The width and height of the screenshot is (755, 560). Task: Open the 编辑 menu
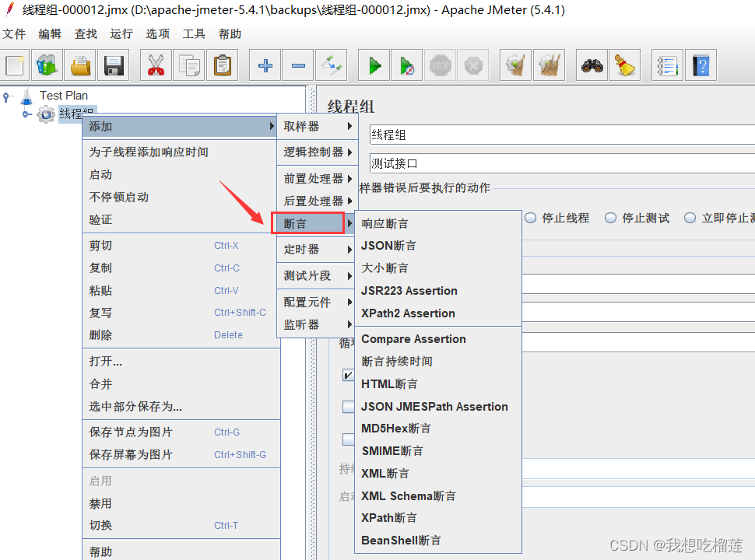point(50,33)
